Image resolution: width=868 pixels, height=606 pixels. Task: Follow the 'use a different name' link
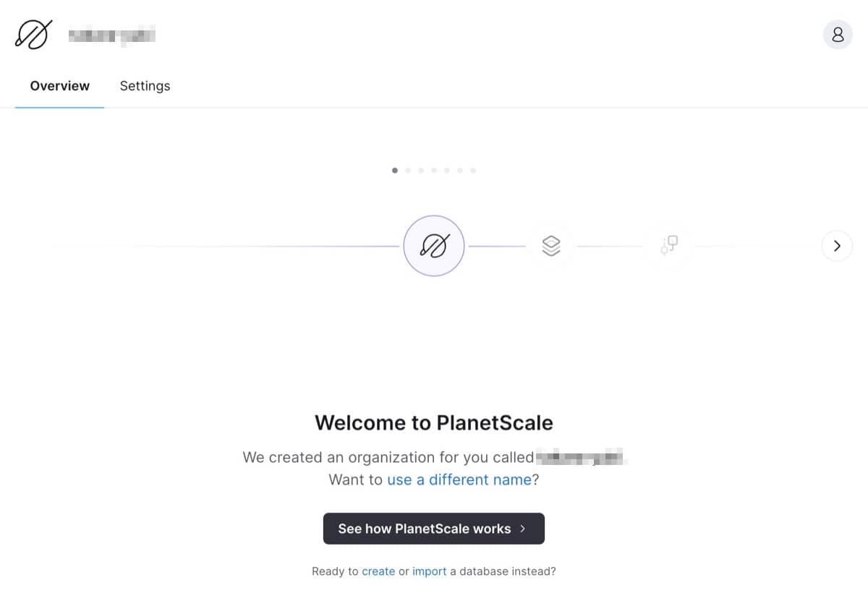pyautogui.click(x=459, y=479)
